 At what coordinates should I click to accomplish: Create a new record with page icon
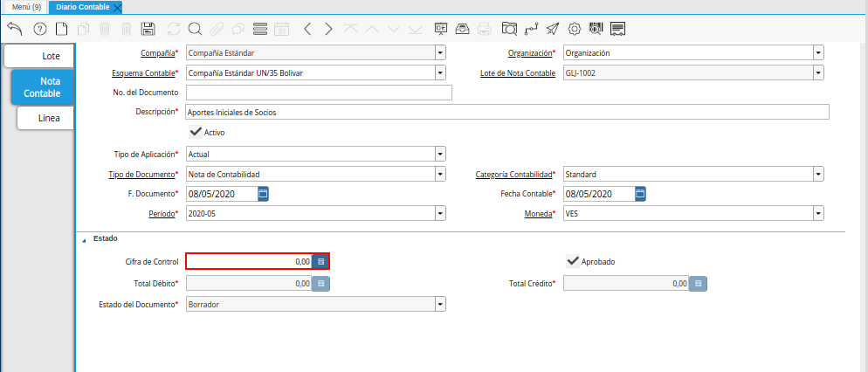coord(62,29)
